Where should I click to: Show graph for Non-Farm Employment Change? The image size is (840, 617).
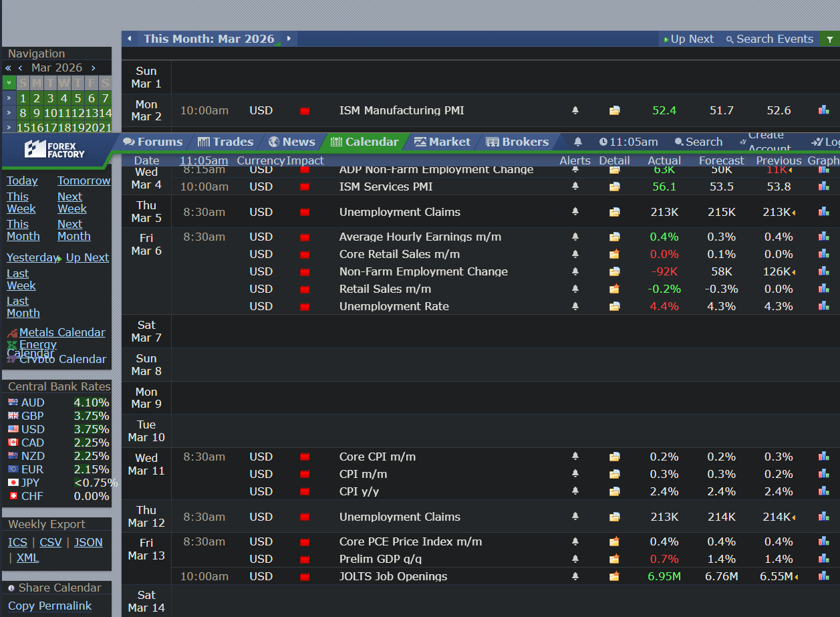[823, 271]
